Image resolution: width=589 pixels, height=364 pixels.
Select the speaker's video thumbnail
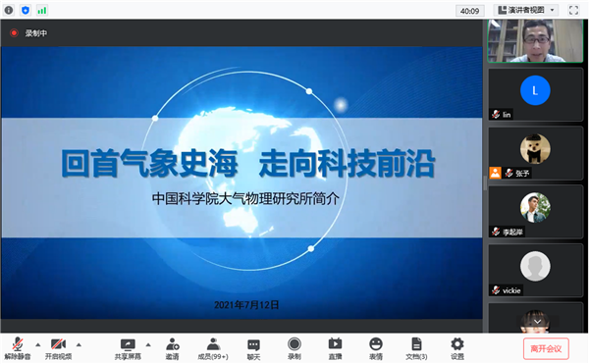pyautogui.click(x=535, y=40)
